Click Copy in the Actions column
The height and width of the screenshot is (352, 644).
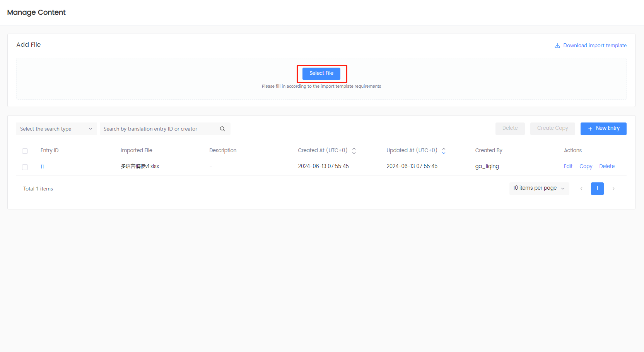[586, 166]
